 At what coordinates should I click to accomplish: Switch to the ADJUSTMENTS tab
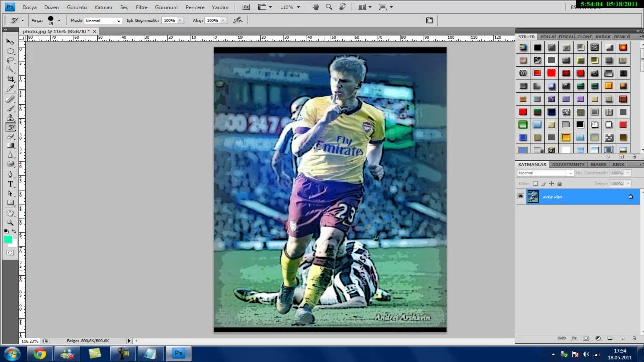pos(568,164)
